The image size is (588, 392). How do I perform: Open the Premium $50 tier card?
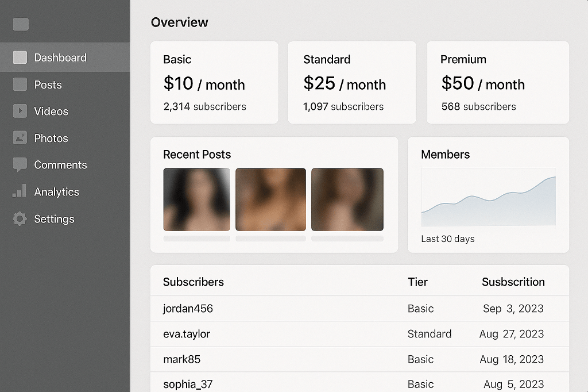tap(497, 82)
